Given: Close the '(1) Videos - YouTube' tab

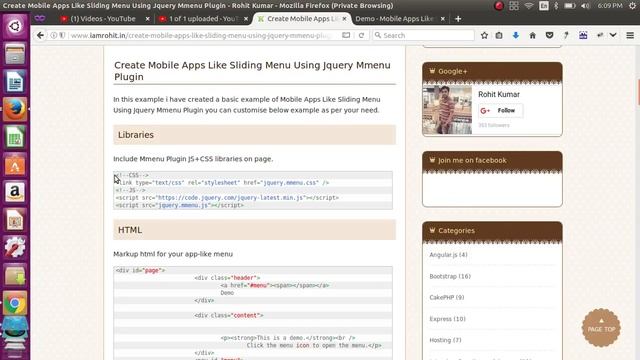Looking at the screenshot, I should point(147,19).
